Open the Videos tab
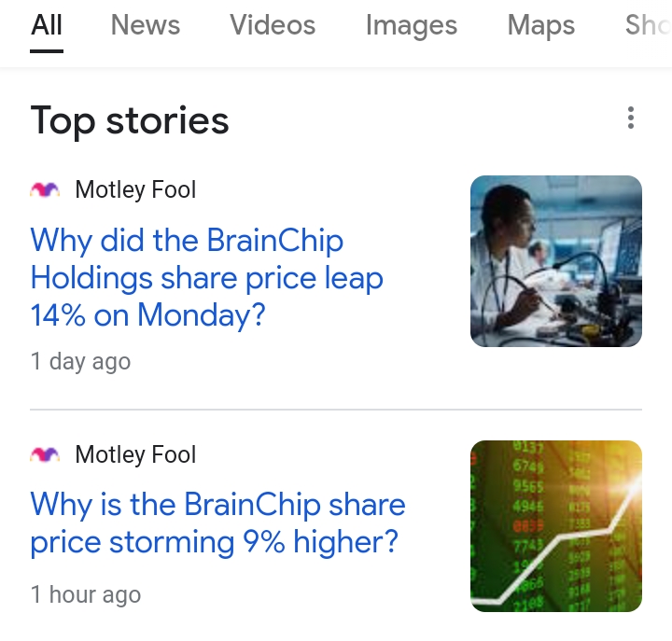The height and width of the screenshot is (641, 672). pyautogui.click(x=273, y=25)
